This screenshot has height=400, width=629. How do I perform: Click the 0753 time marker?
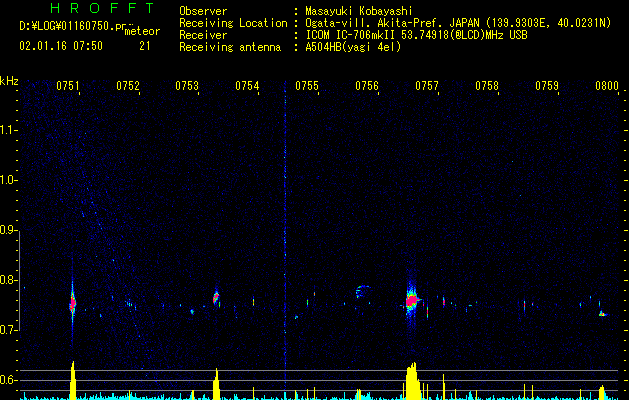pos(187,86)
